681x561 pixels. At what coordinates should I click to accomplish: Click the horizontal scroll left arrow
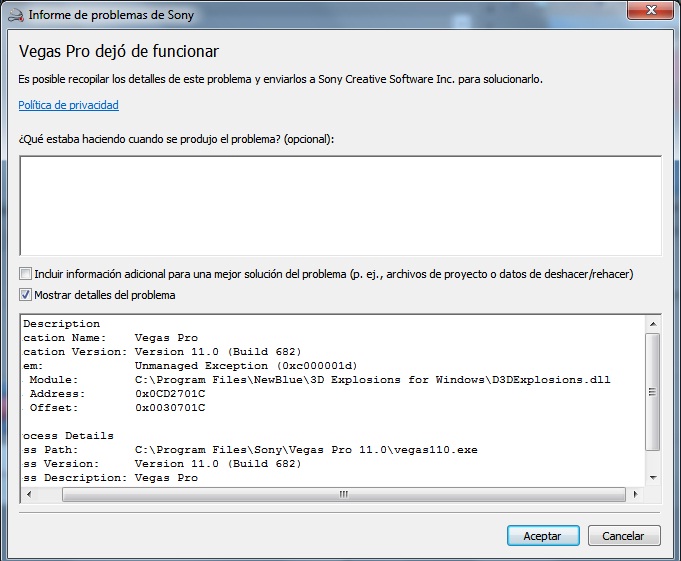[x=29, y=494]
